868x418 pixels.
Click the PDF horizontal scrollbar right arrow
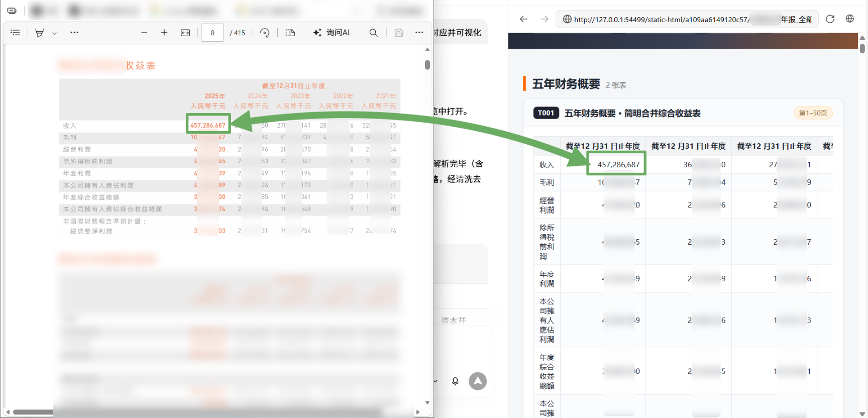click(x=418, y=412)
